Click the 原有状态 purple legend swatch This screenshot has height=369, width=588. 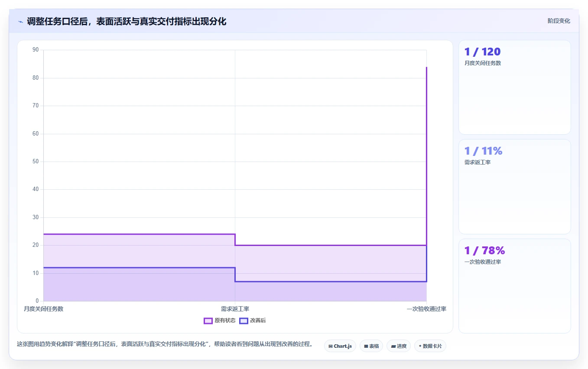coord(208,320)
